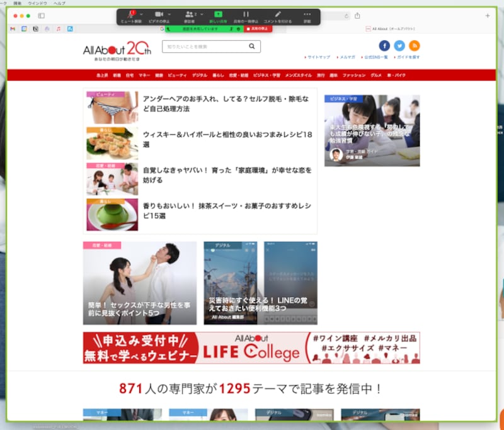Click the ガイドを探す link
Image resolution: width=504 pixels, height=430 pixels.
[x=408, y=57]
